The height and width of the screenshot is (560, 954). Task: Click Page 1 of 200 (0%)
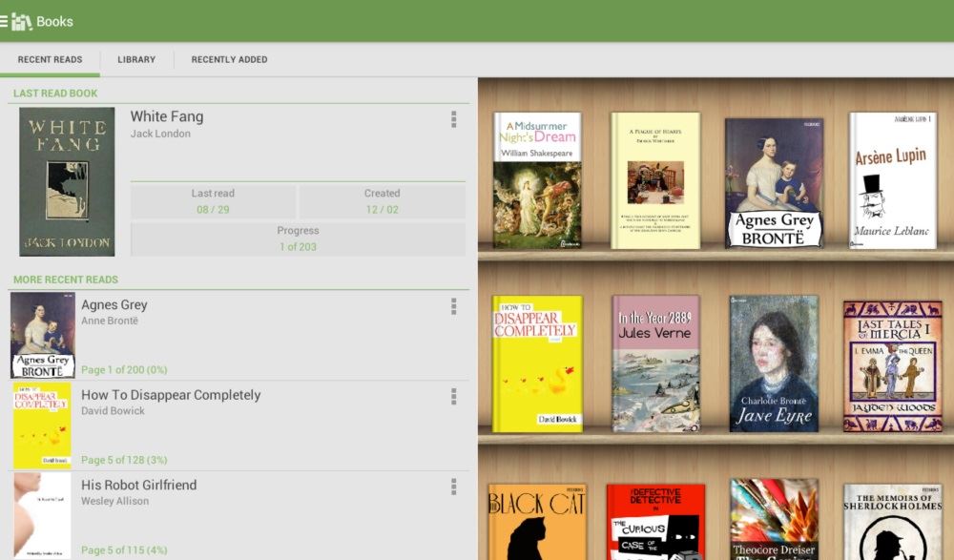(x=124, y=369)
